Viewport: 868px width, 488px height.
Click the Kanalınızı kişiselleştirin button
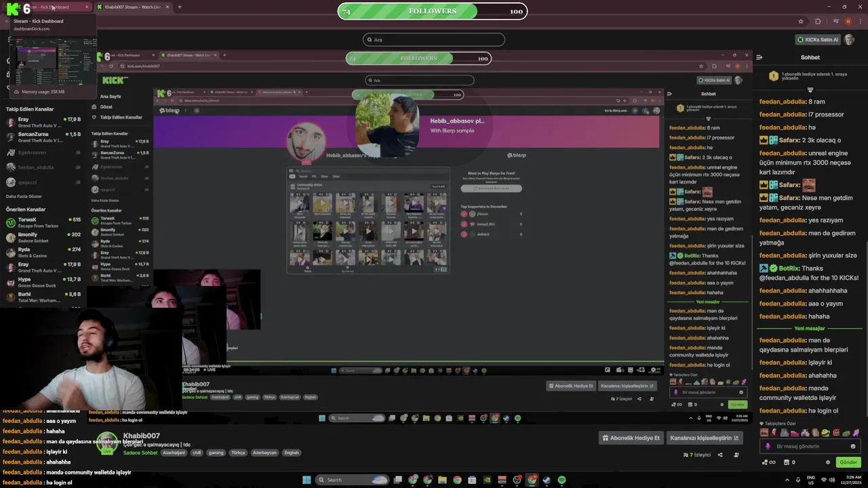pyautogui.click(x=705, y=438)
